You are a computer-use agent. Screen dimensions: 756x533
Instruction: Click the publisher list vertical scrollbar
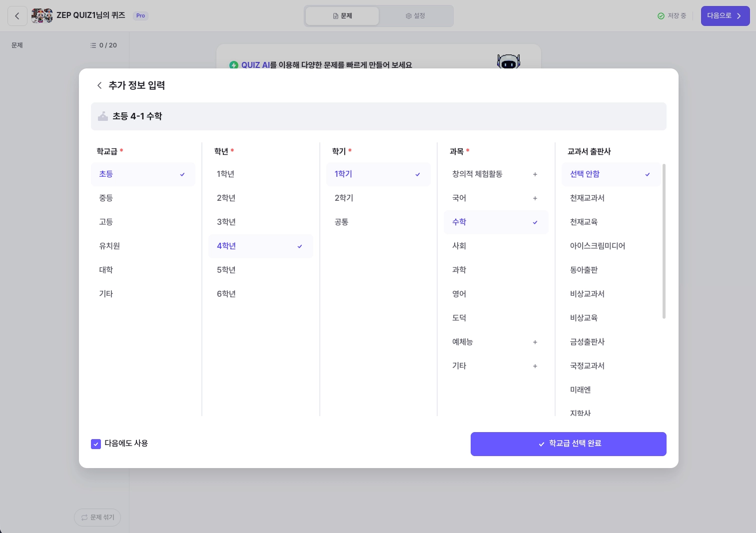coord(664,241)
